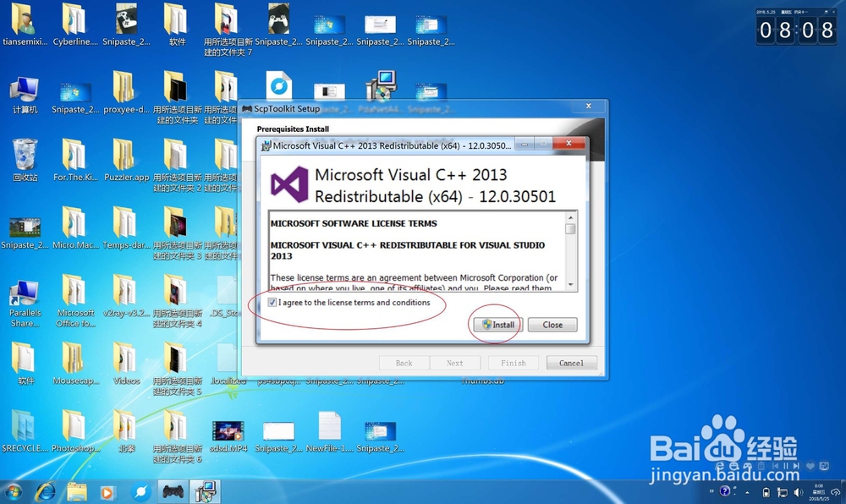Open Windows Explorer folder icon on taskbar
The width and height of the screenshot is (846, 504).
point(77,492)
